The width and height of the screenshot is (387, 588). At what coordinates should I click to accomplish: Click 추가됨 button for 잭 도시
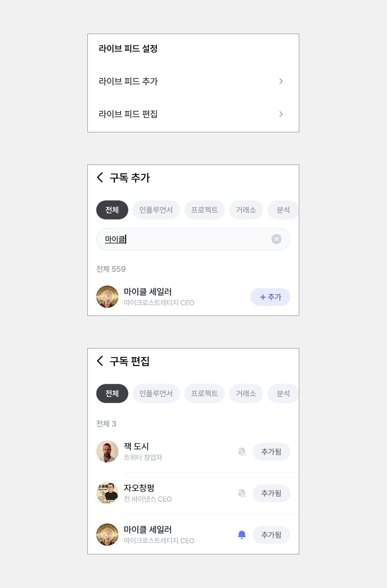point(271,452)
